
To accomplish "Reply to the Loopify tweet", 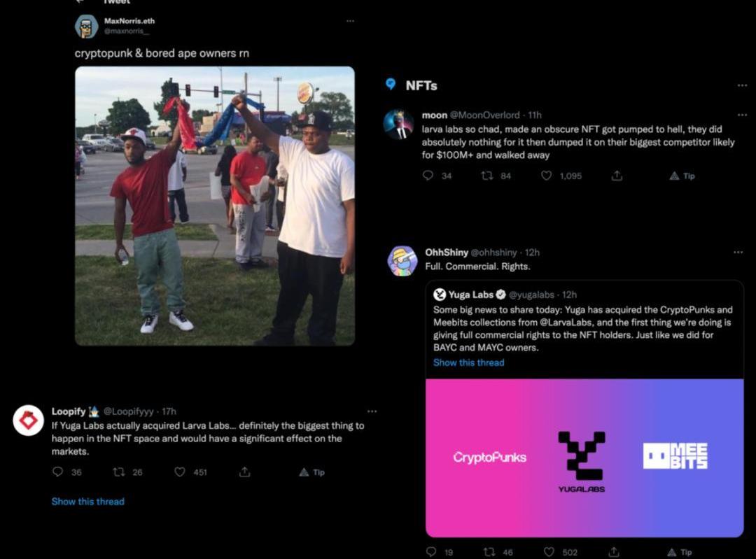I will click(x=58, y=472).
